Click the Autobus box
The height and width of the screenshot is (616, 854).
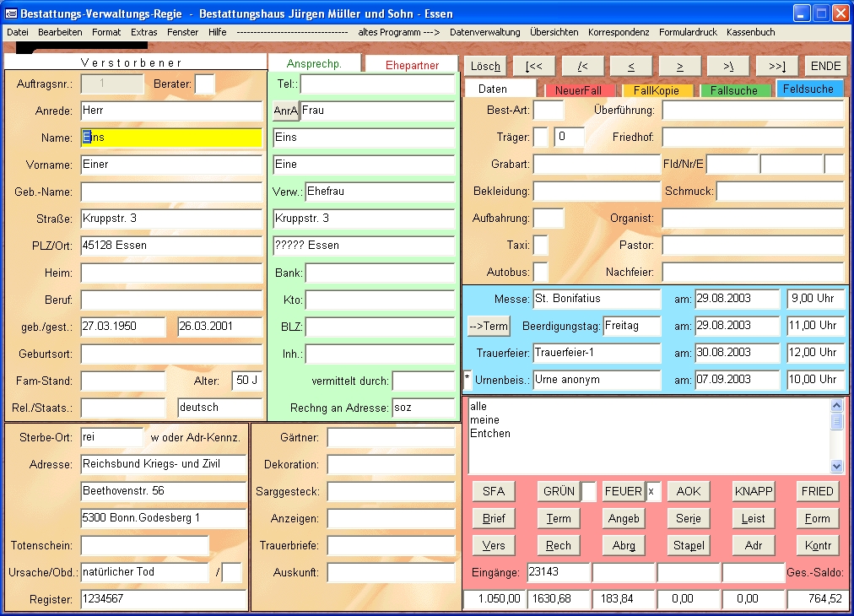click(x=540, y=272)
